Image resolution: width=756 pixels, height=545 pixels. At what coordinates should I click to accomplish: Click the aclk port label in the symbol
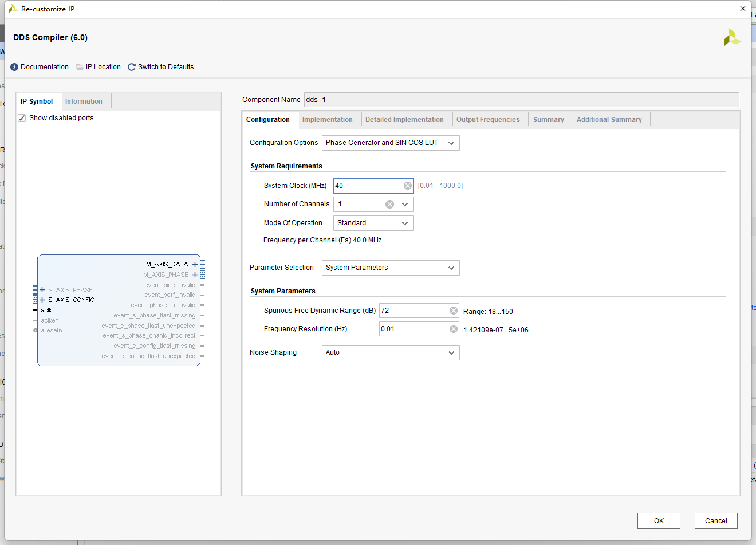46,310
